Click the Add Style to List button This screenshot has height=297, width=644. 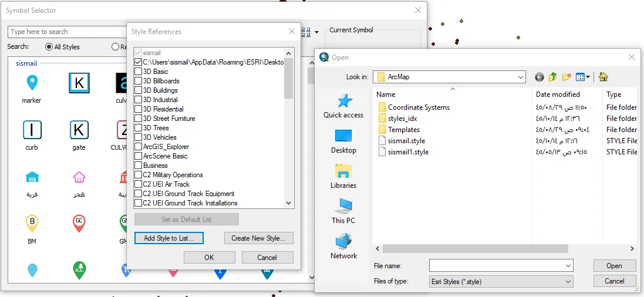coord(168,238)
